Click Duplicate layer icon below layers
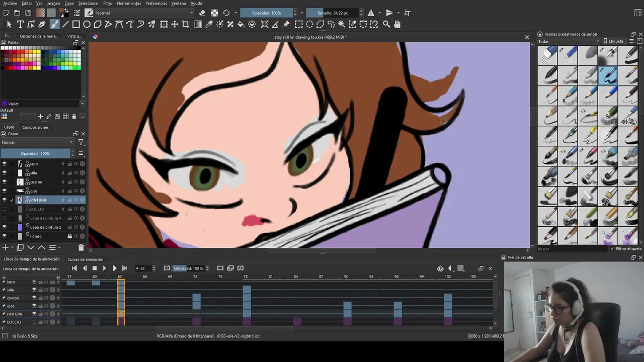 [x=20, y=247]
